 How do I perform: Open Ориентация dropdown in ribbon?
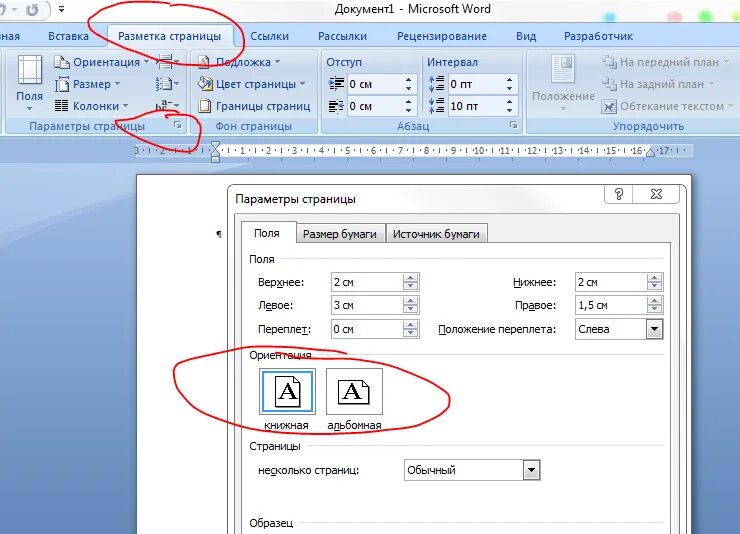coord(101,62)
